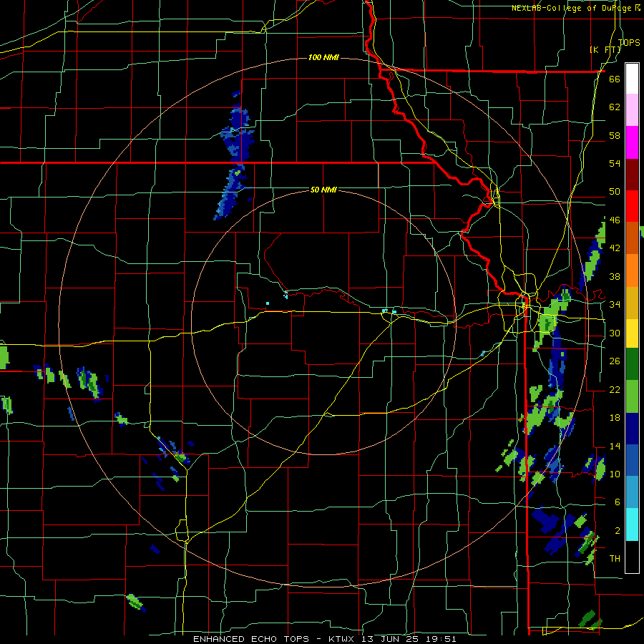Select the light pink legend swatch
The width and height of the screenshot is (644, 644).
pos(632,110)
